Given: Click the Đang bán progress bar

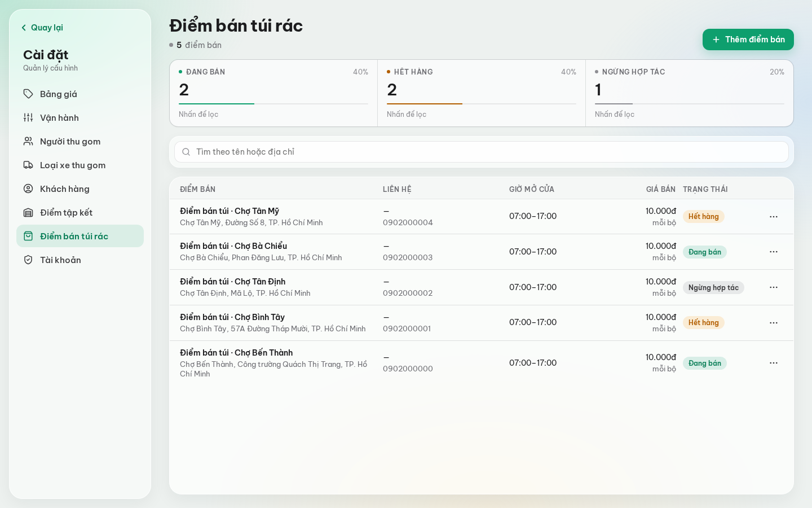Looking at the screenshot, I should pos(273,104).
